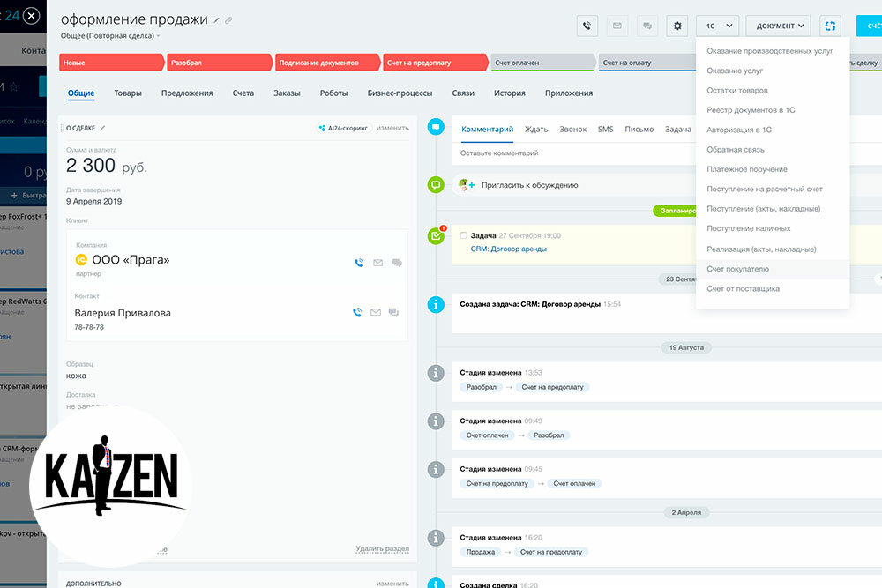The height and width of the screenshot is (588, 882).
Task: Edit section title О СДЕЛКЕ pencil icon
Action: [102, 128]
